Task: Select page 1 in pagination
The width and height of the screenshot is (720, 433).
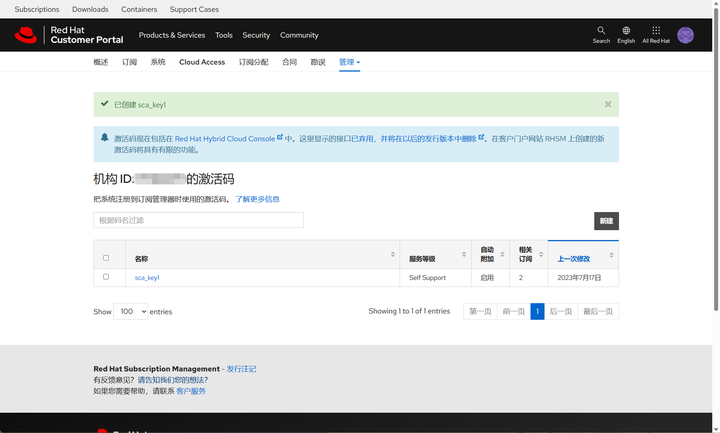Action: (537, 311)
